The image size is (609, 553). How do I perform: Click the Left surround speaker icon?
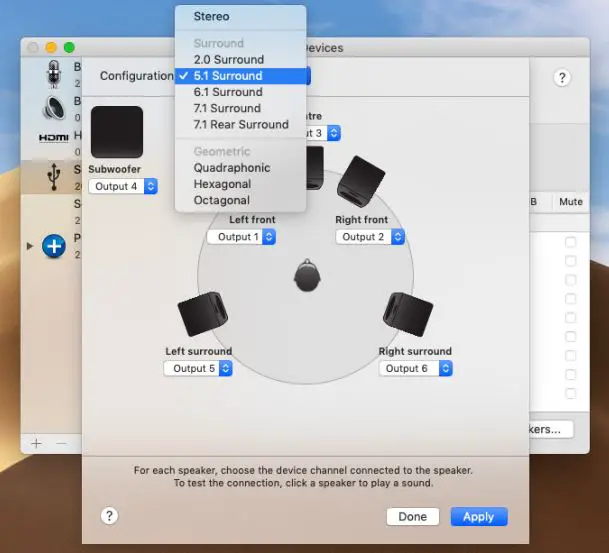(x=203, y=314)
